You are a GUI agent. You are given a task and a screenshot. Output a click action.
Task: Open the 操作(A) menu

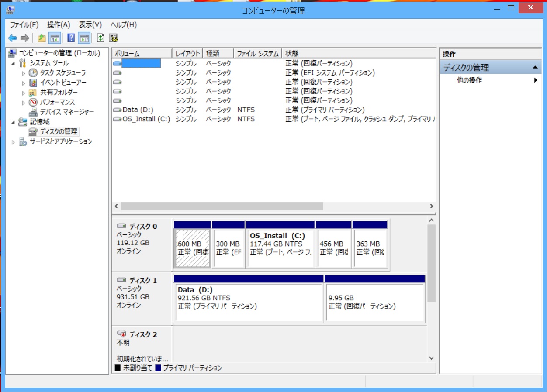(59, 24)
